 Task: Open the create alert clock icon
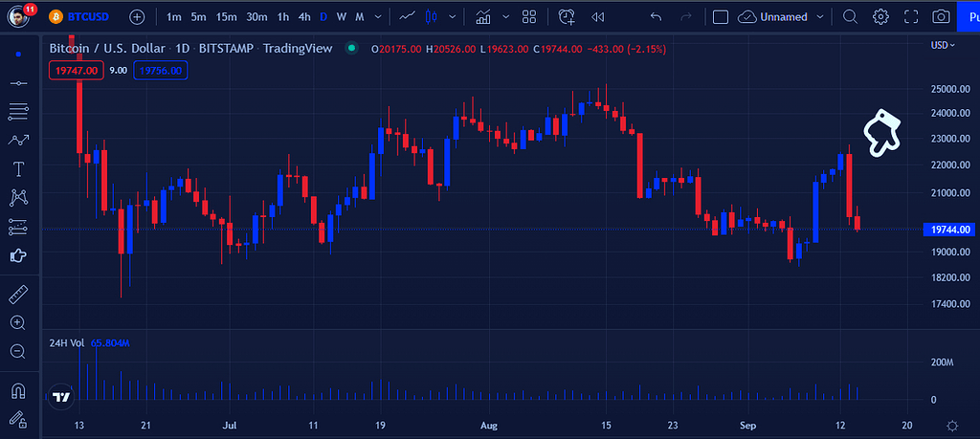click(x=568, y=16)
